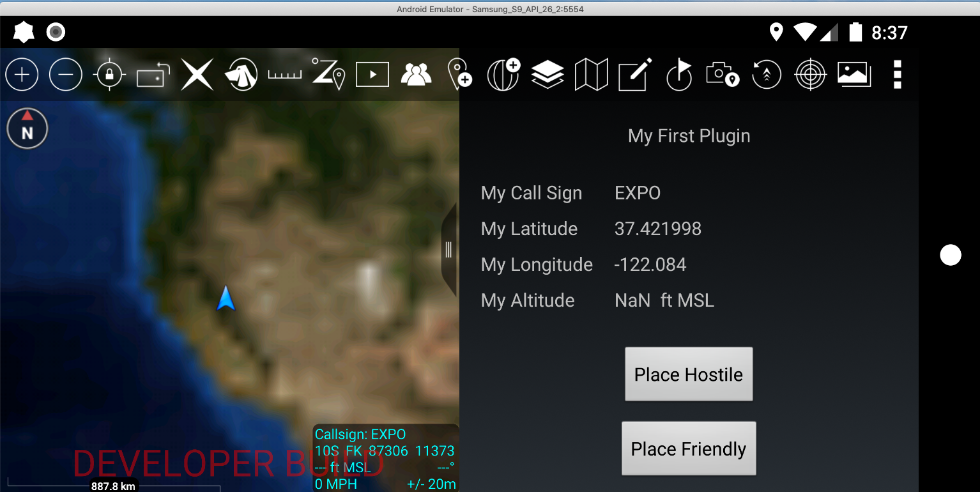This screenshot has width=980, height=492.
Task: Toggle screen orientation lock icon
Action: point(153,75)
